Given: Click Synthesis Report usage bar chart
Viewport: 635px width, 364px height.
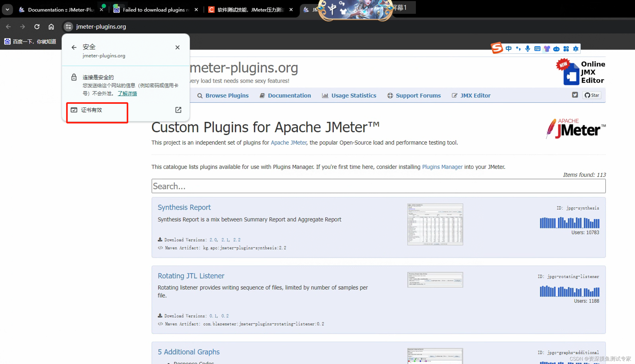Looking at the screenshot, I should tap(569, 223).
